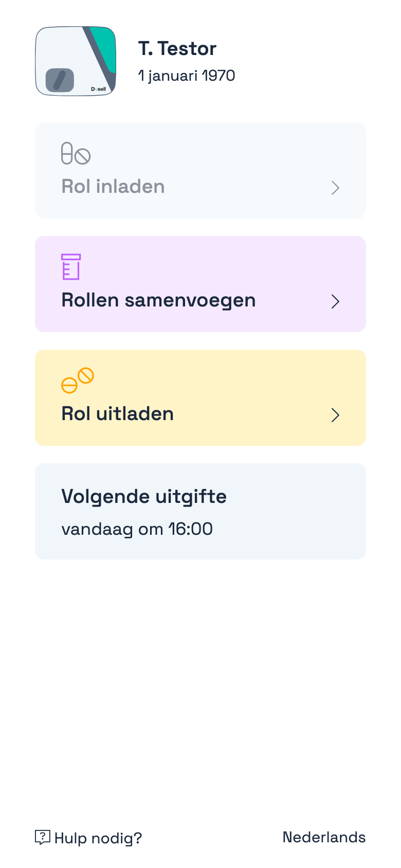Open the Rollen samenvoegen action
This screenshot has height=868, width=401.
coord(200,284)
